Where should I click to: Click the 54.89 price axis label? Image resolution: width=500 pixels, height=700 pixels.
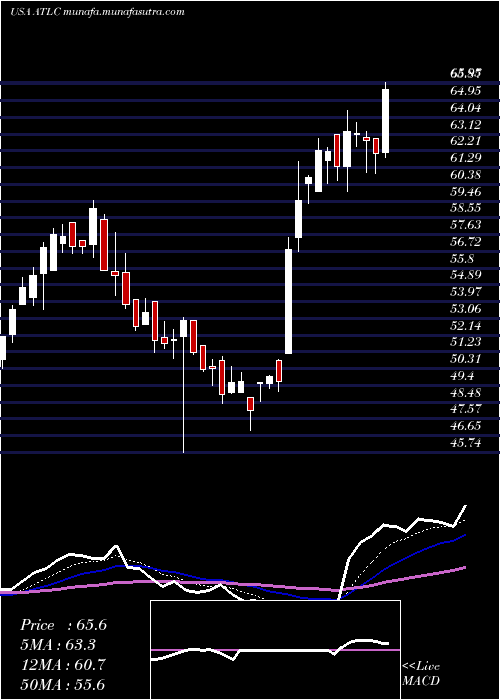(465, 275)
